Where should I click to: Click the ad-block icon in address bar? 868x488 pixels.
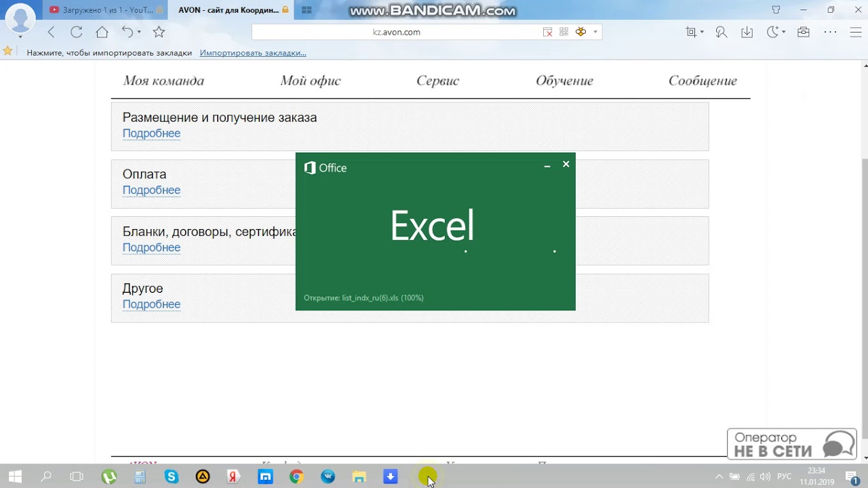[x=548, y=32]
